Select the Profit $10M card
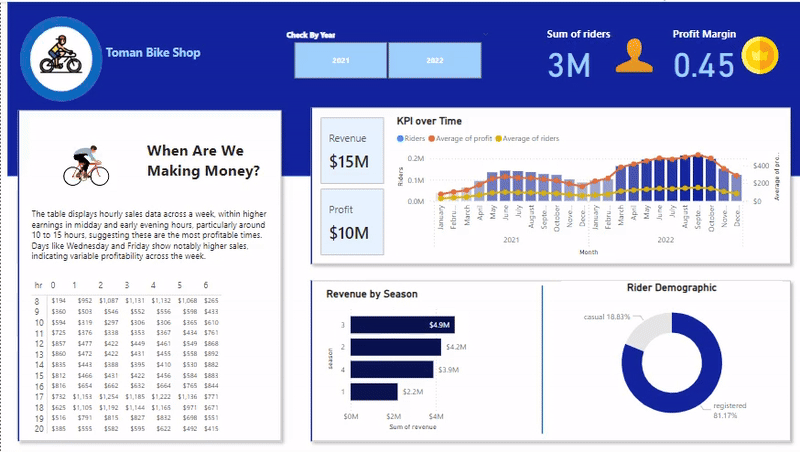800x452 pixels. point(352,221)
